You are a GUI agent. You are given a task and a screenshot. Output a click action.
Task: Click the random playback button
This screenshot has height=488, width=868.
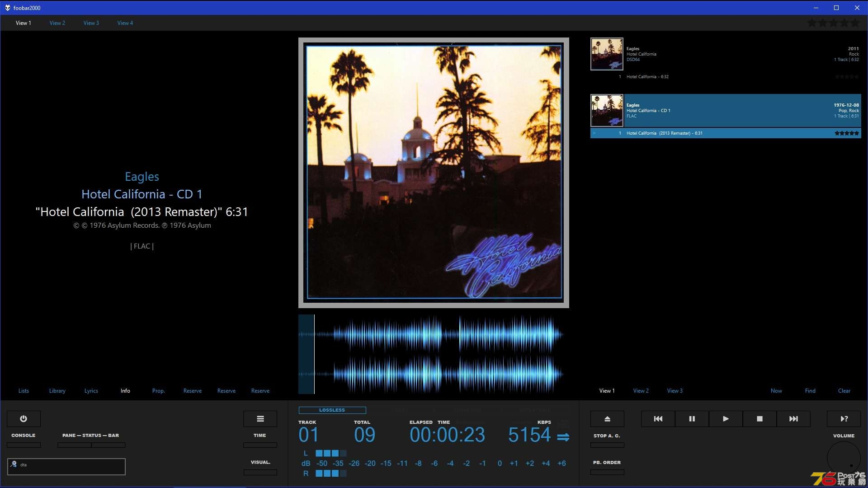[844, 419]
